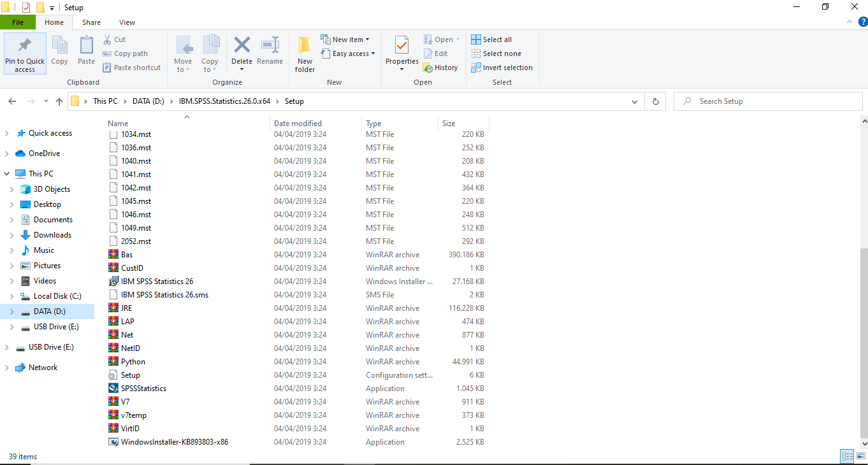Create a New folder from ribbon
Screen dimensions: 868x465
tap(305, 54)
